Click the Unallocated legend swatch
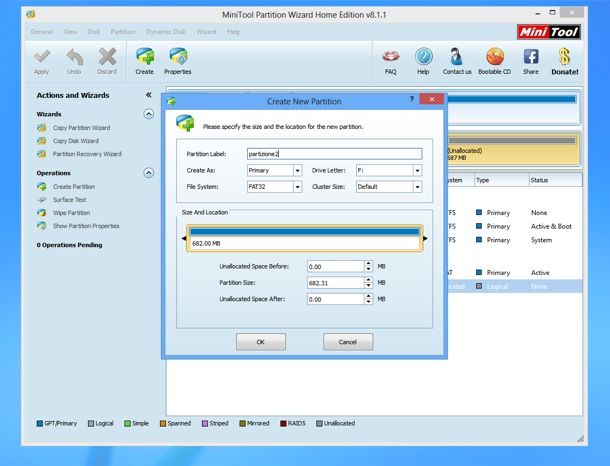The image size is (610, 466). [319, 423]
